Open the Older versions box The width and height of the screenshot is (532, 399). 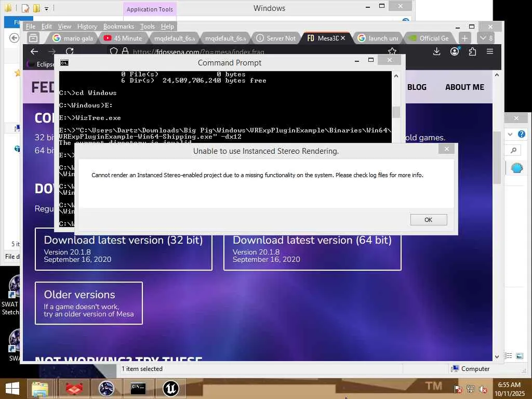(x=88, y=303)
